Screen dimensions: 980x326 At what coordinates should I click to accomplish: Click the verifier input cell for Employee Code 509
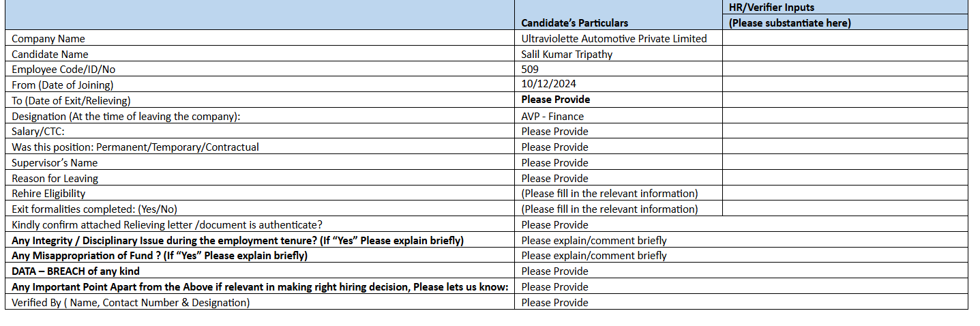pyautogui.click(x=844, y=70)
